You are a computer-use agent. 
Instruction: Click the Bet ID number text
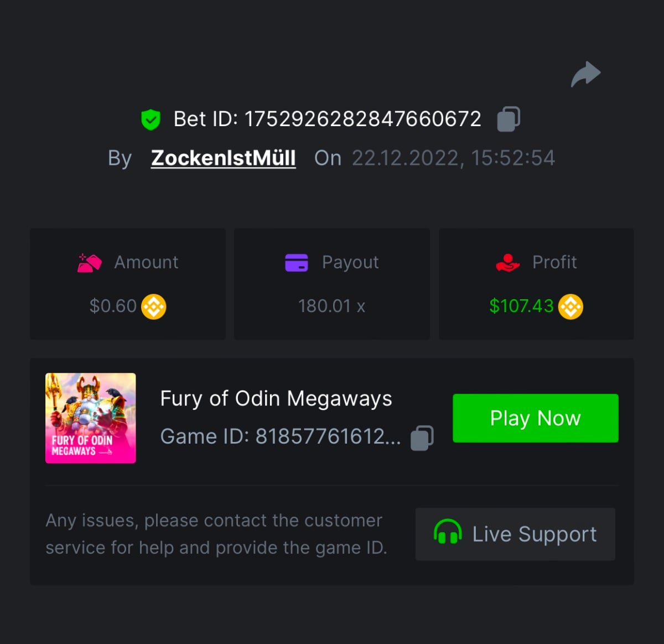click(362, 119)
